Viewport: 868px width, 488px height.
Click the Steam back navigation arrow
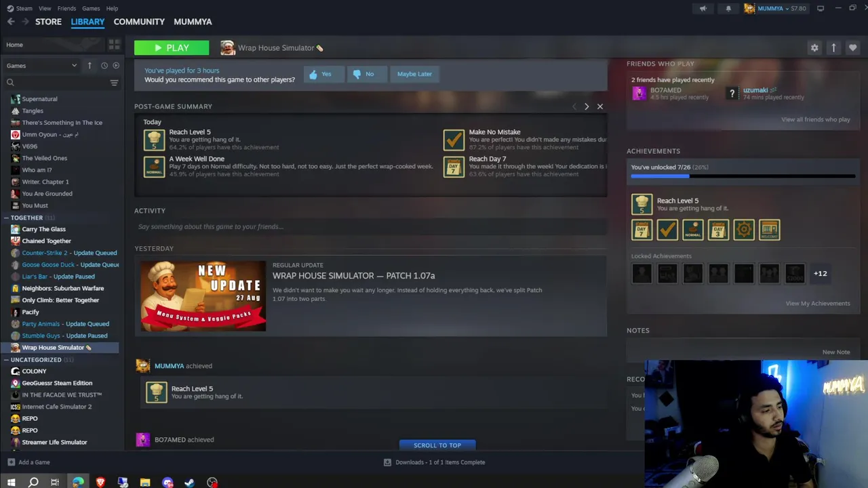(11, 22)
